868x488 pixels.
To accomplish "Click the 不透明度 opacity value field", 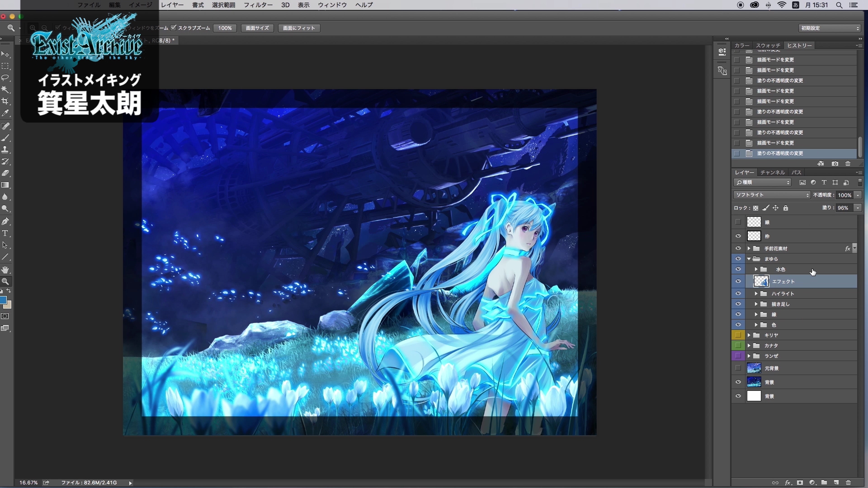I will [844, 195].
